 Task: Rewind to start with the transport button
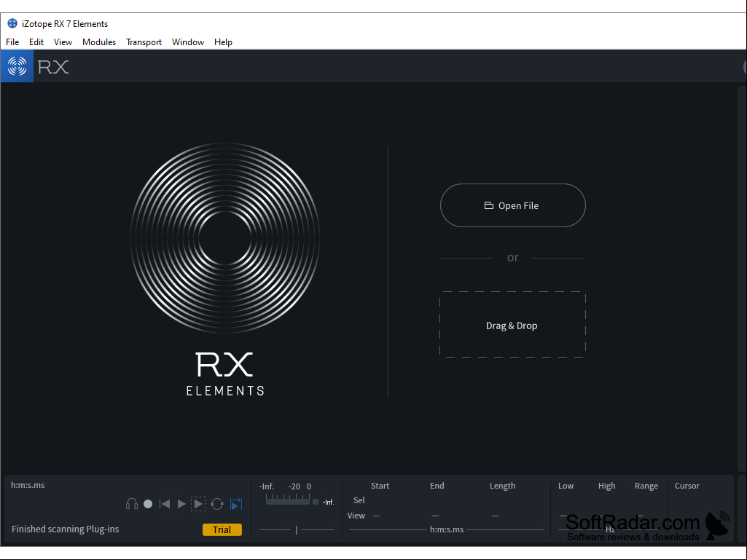pos(165,504)
